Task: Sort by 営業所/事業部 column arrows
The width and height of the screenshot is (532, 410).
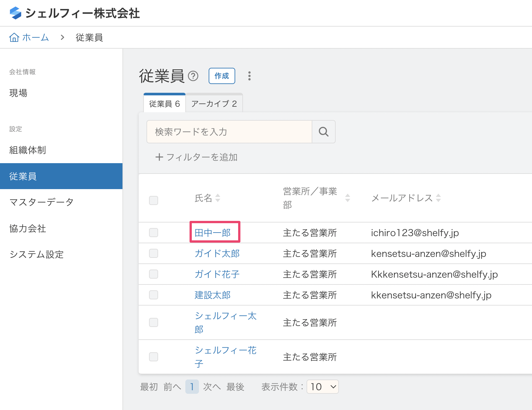Action: click(x=347, y=198)
